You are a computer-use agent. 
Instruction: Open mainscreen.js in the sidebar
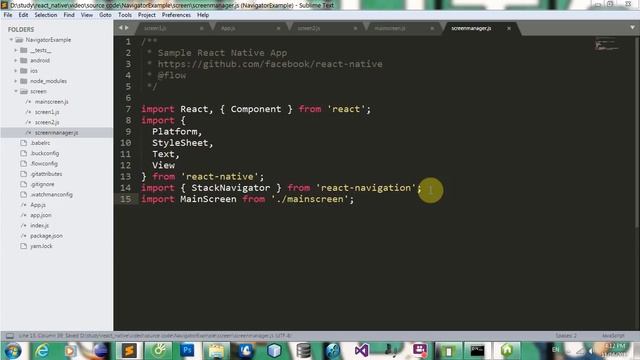(51, 102)
